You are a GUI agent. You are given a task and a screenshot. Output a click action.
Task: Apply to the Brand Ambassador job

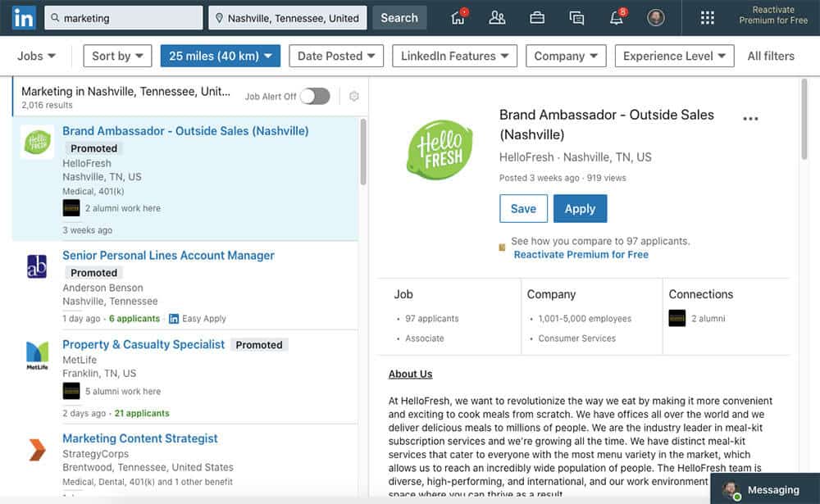click(x=580, y=209)
